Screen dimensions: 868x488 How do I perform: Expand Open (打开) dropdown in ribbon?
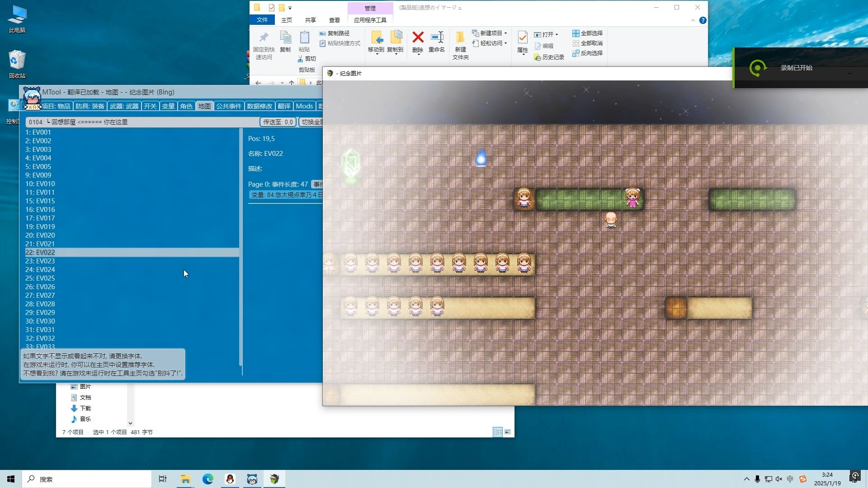click(557, 34)
